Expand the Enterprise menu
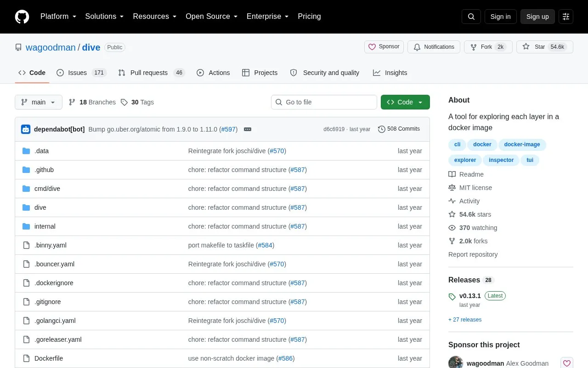 tap(268, 17)
